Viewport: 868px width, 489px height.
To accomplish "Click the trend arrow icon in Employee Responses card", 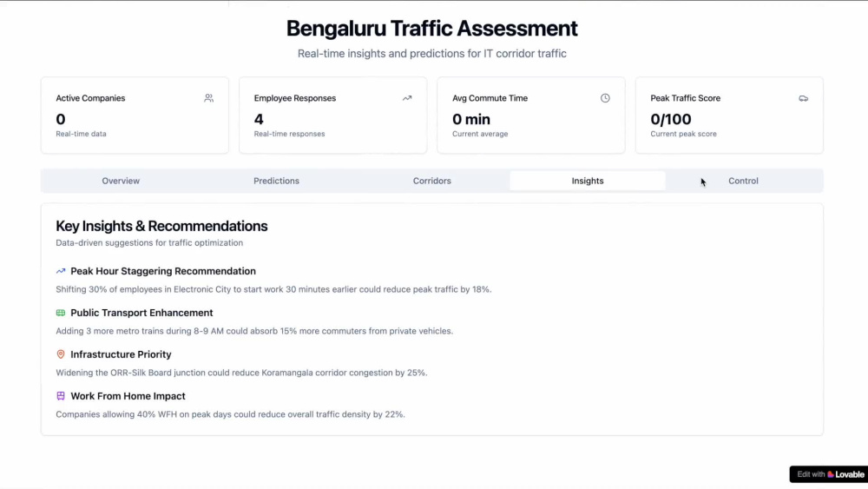I will tap(407, 98).
